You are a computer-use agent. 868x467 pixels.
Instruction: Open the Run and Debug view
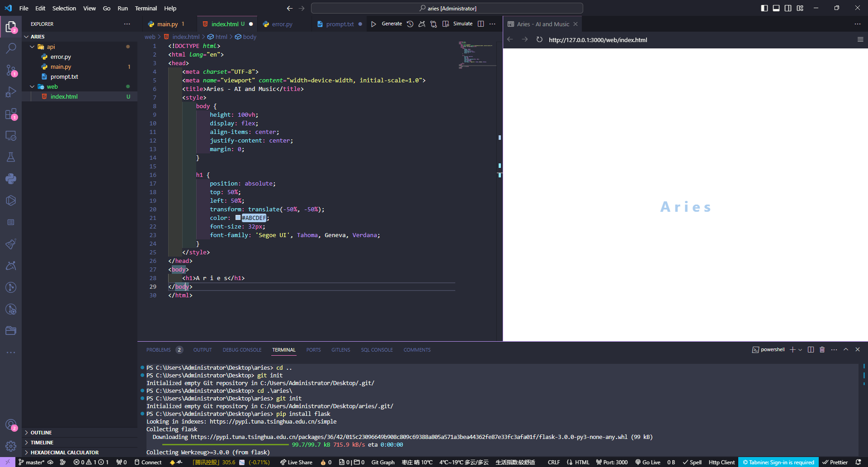(x=11, y=92)
